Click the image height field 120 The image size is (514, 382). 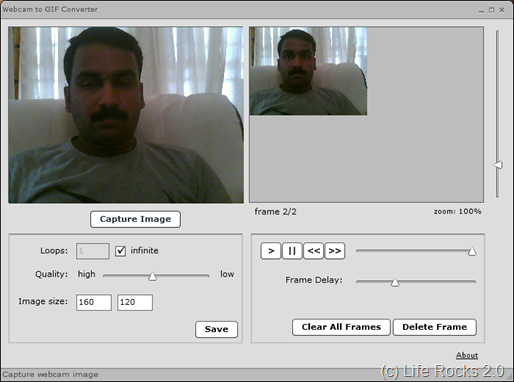click(135, 302)
